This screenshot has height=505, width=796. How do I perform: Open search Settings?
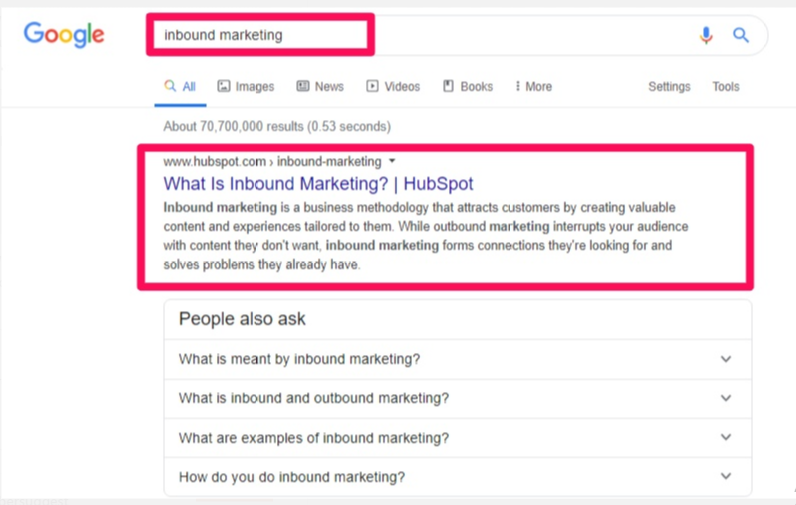tap(669, 86)
